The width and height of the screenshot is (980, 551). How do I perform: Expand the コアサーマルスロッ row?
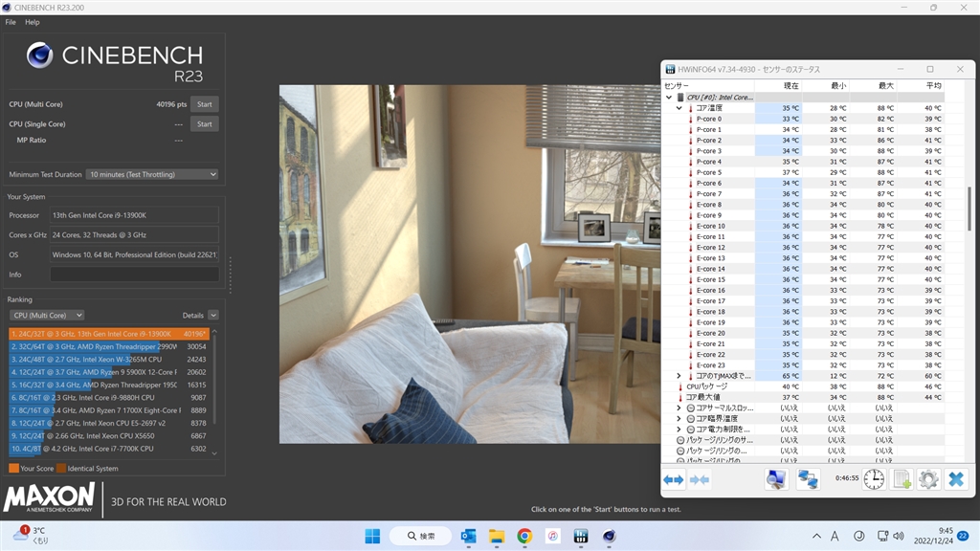pos(679,408)
